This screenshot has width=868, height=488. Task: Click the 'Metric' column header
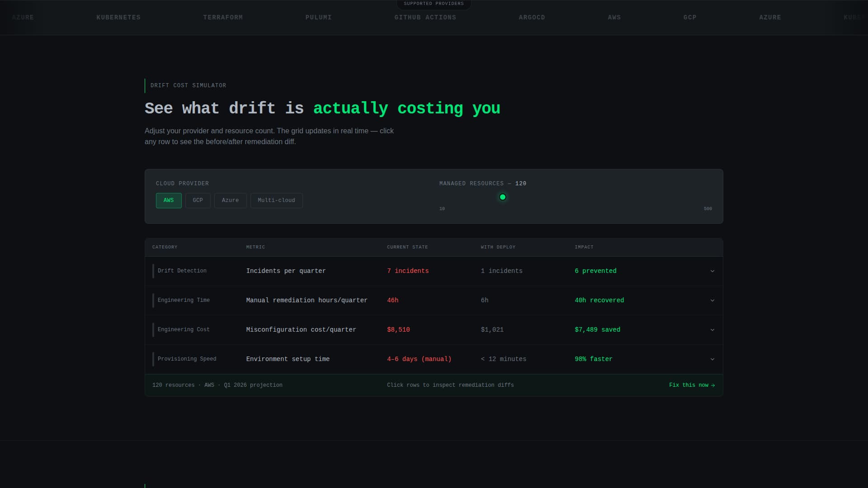pyautogui.click(x=255, y=247)
